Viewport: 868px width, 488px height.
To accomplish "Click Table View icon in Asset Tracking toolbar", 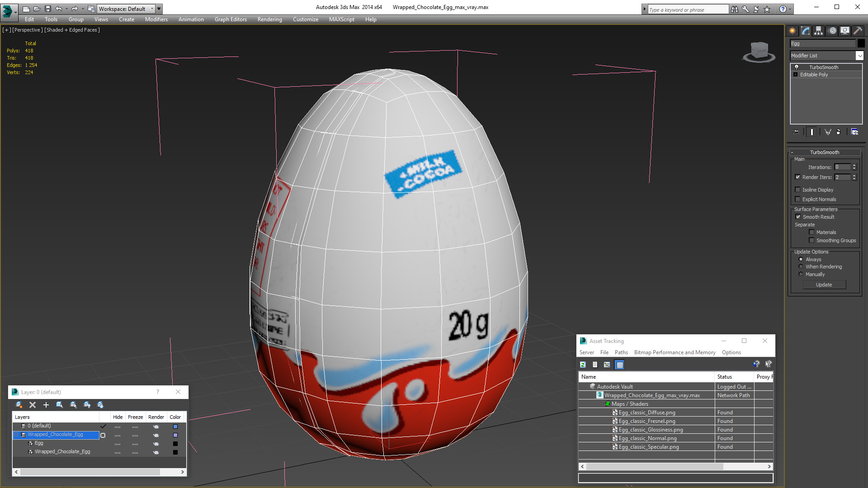I will click(x=620, y=365).
